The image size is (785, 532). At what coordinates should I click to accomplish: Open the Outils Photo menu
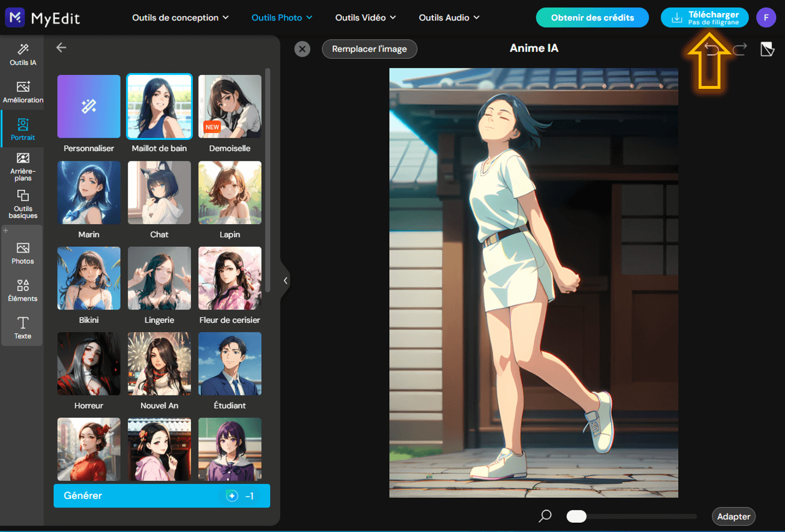pyautogui.click(x=282, y=17)
